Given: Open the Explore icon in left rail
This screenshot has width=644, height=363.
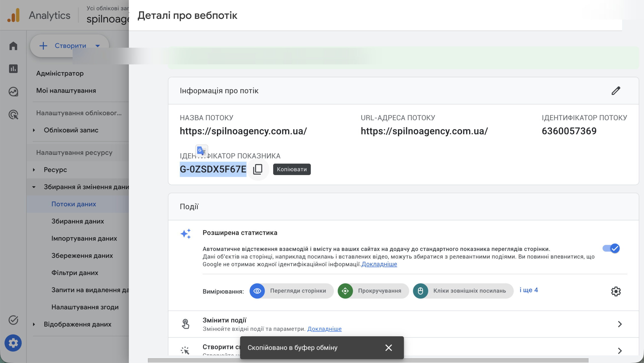Looking at the screenshot, I should [13, 92].
